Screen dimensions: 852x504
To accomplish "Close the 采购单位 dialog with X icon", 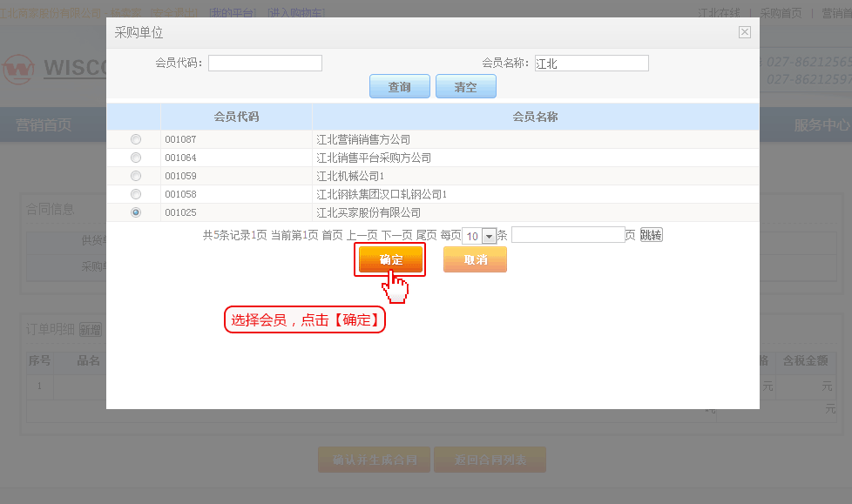I will 744,32.
